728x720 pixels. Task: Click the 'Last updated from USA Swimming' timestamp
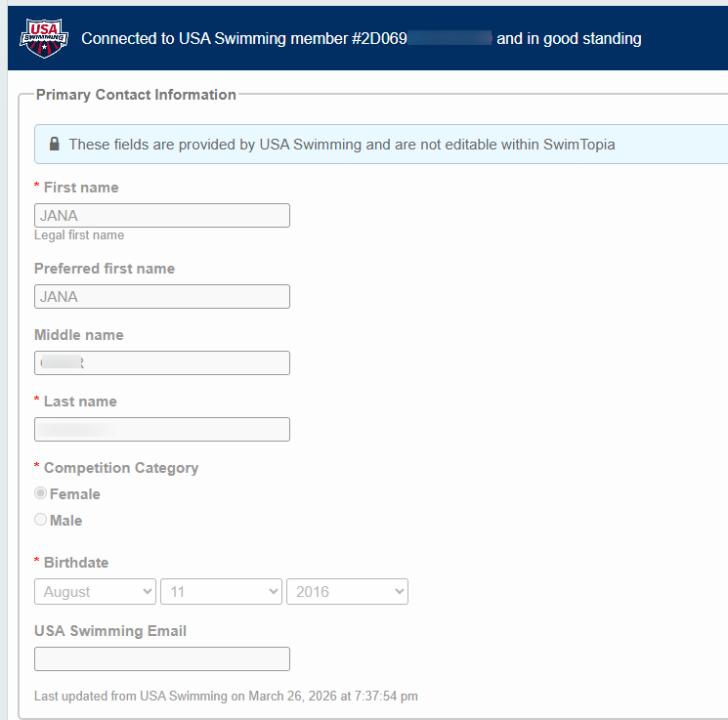(226, 696)
